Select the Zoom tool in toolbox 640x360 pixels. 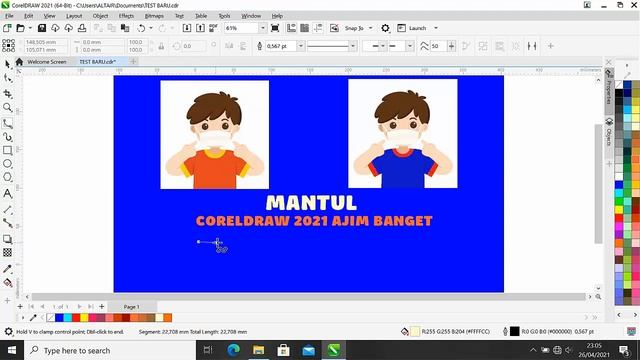[x=7, y=108]
